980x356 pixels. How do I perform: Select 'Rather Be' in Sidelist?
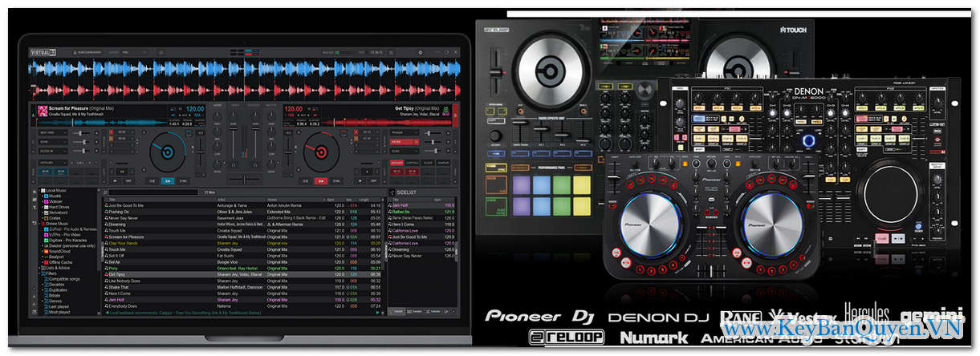pos(421,212)
